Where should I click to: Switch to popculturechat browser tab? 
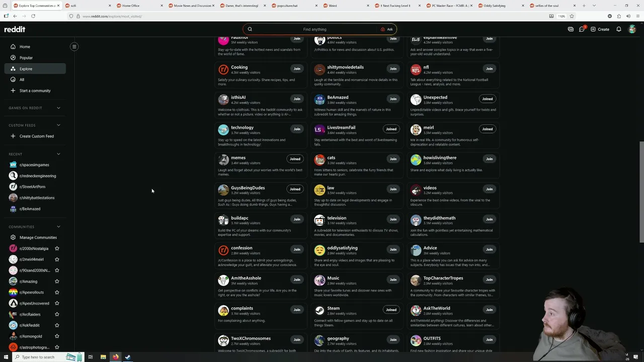tap(294, 6)
